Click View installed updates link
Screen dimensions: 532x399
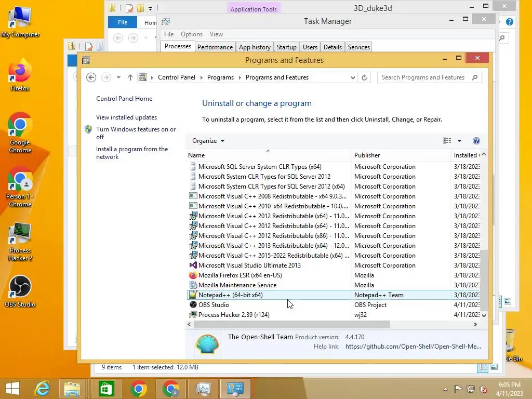pyautogui.click(x=127, y=117)
